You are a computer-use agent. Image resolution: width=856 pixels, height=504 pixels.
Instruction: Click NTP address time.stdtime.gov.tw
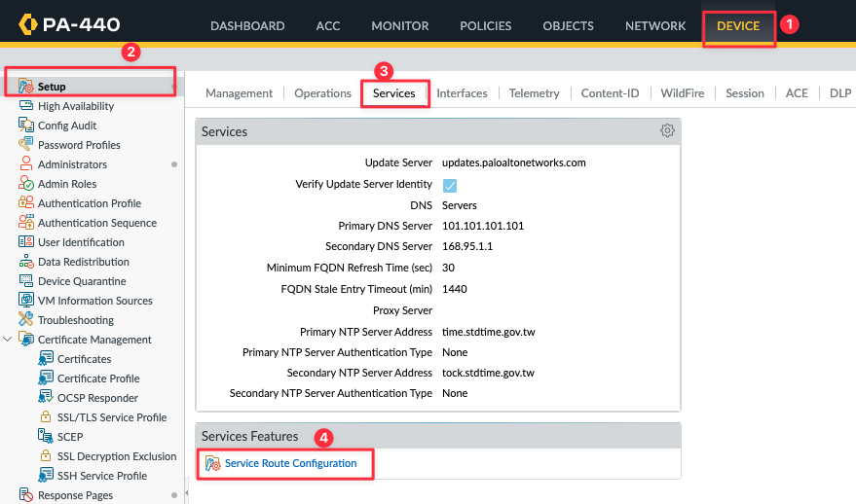click(x=489, y=332)
